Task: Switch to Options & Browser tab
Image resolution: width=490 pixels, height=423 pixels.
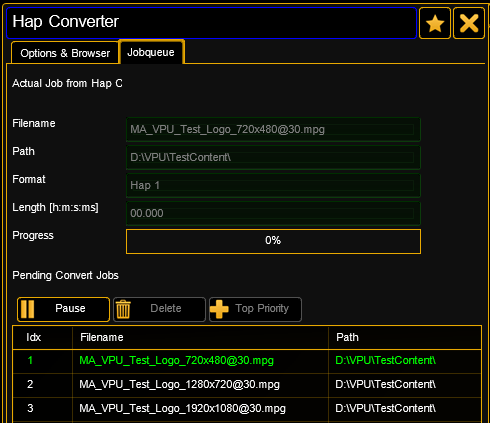Action: (65, 53)
